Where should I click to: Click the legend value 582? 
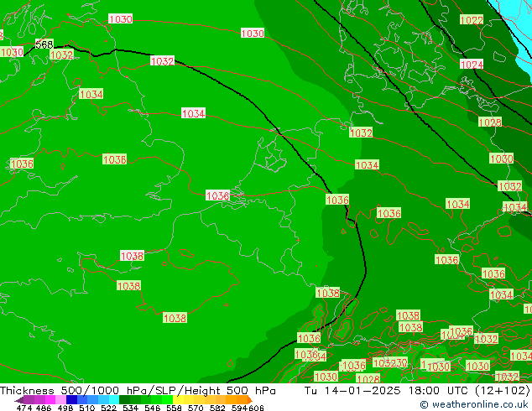coord(217,408)
